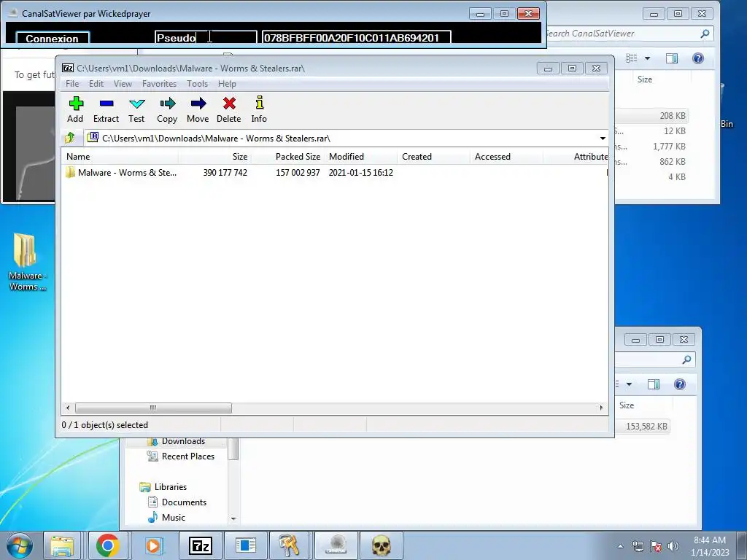This screenshot has width=747, height=560.
Task: Click the 2021-01-15 16:12 modified date
Action: coord(360,172)
